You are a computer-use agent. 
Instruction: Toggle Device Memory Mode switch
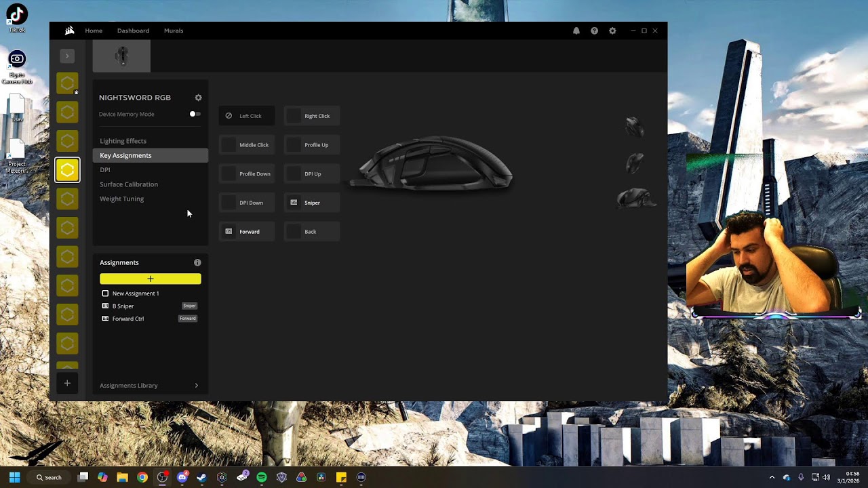[195, 114]
